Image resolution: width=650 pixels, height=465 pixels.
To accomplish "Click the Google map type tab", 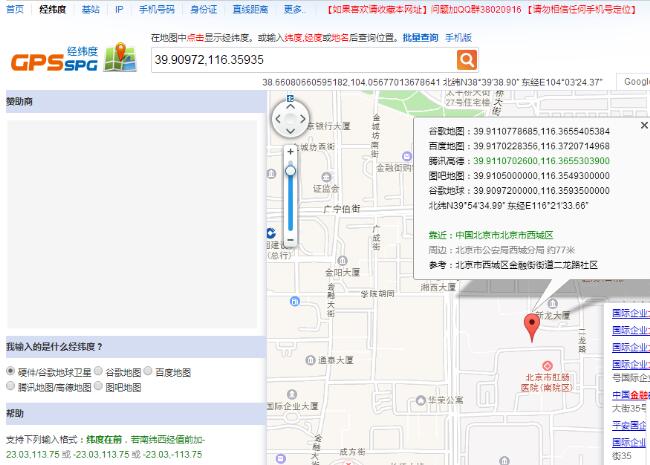I will [x=633, y=82].
